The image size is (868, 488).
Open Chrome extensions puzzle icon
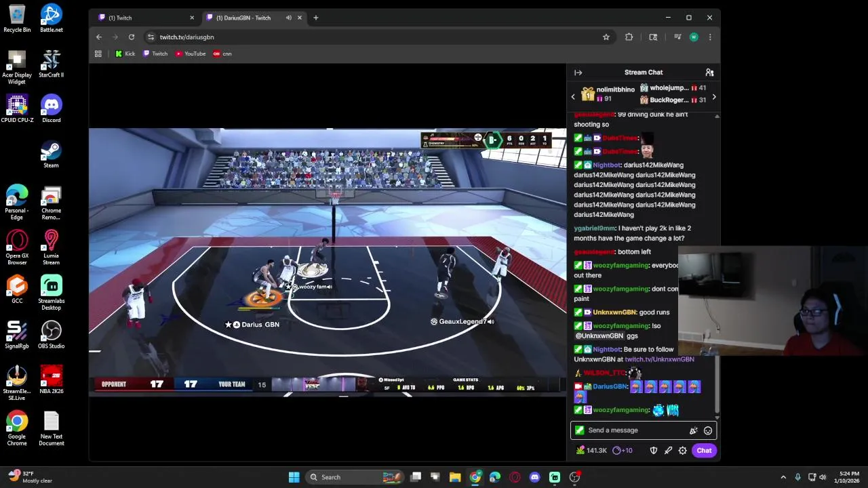(x=629, y=37)
